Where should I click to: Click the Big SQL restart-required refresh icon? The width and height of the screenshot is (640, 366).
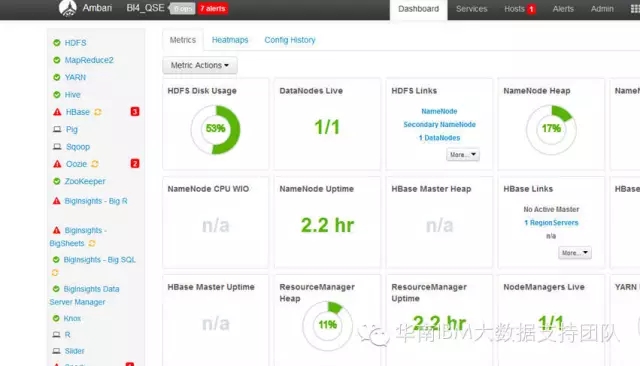(55, 272)
